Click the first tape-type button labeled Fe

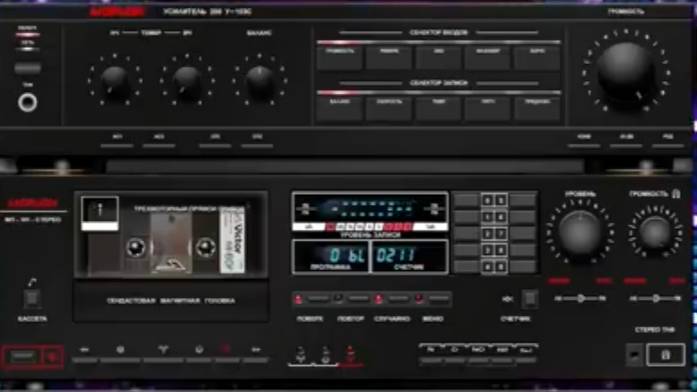pyautogui.click(x=430, y=360)
